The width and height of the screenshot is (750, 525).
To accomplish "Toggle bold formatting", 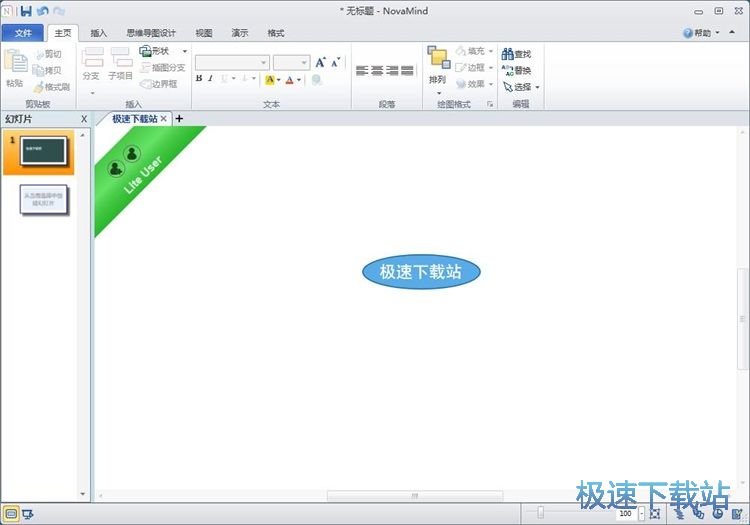I will coord(199,79).
